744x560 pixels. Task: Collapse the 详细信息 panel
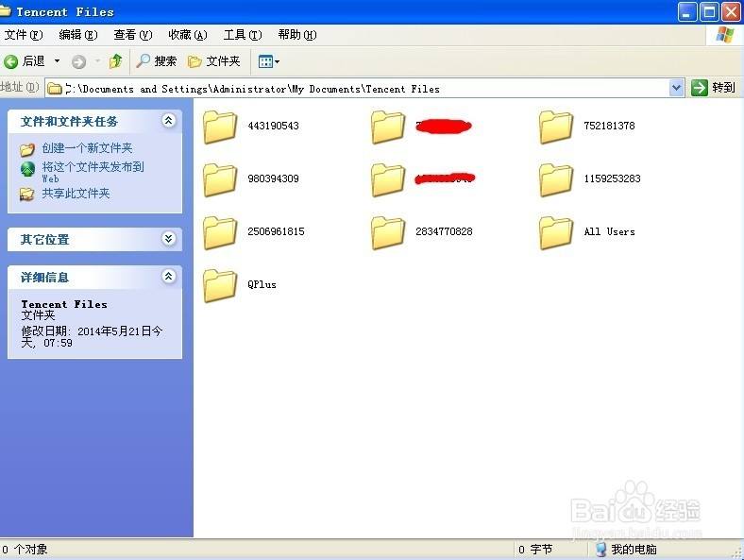[x=168, y=276]
